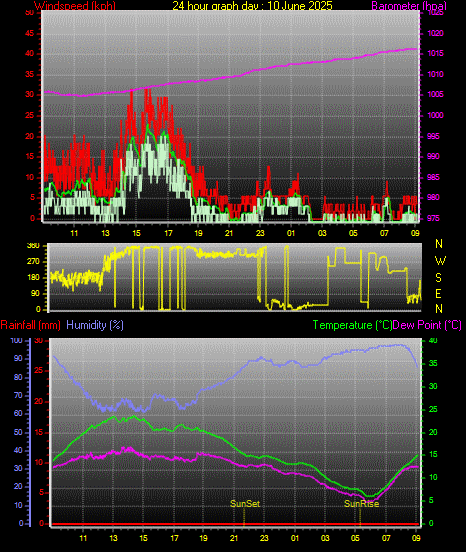Select the Humidity (%) legend label
The width and height of the screenshot is (466, 552).
coord(95,325)
